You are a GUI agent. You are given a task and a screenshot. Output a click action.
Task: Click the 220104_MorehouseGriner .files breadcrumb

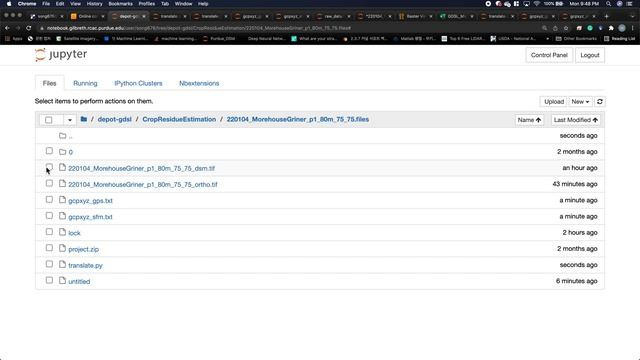[x=298, y=119]
